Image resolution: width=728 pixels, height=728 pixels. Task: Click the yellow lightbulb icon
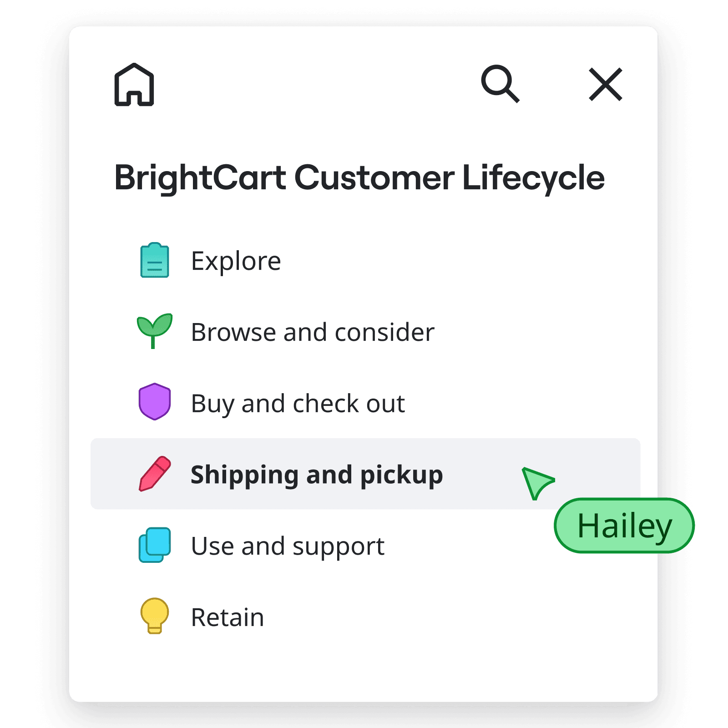point(155,616)
